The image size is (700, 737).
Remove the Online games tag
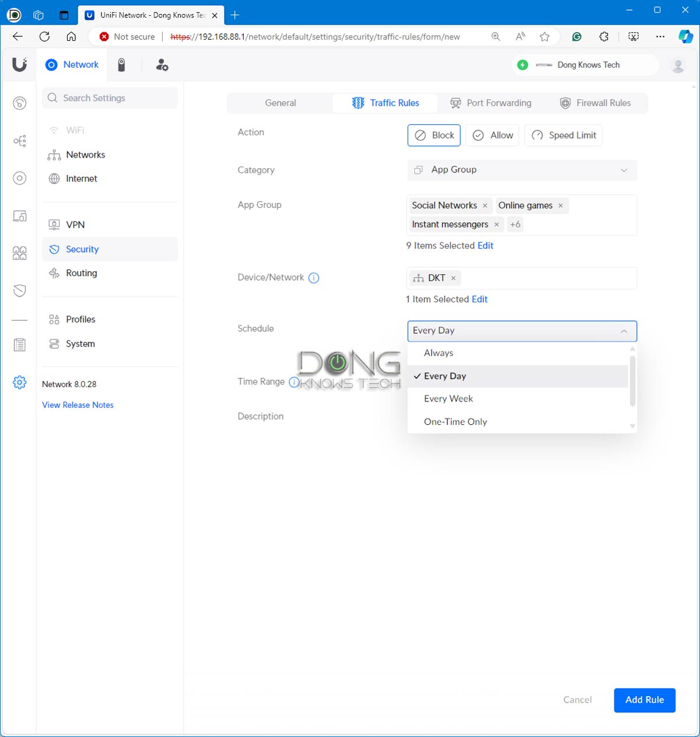(x=561, y=205)
